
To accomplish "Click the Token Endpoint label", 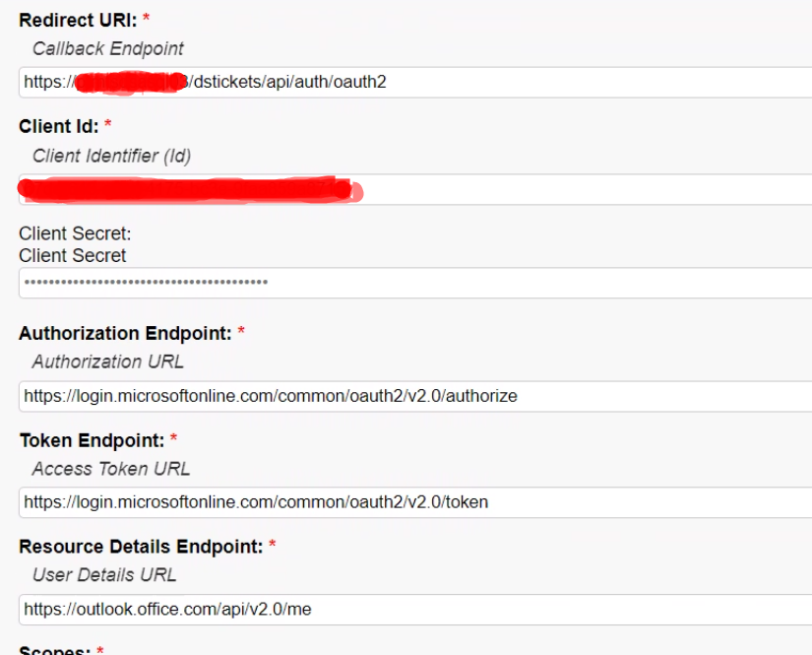I will (x=92, y=440).
